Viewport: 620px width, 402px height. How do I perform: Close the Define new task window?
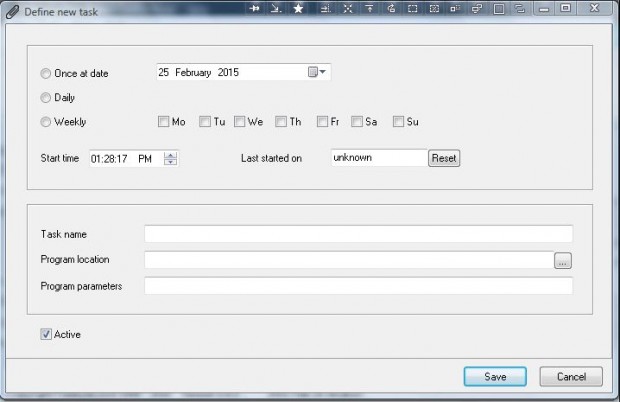594,8
